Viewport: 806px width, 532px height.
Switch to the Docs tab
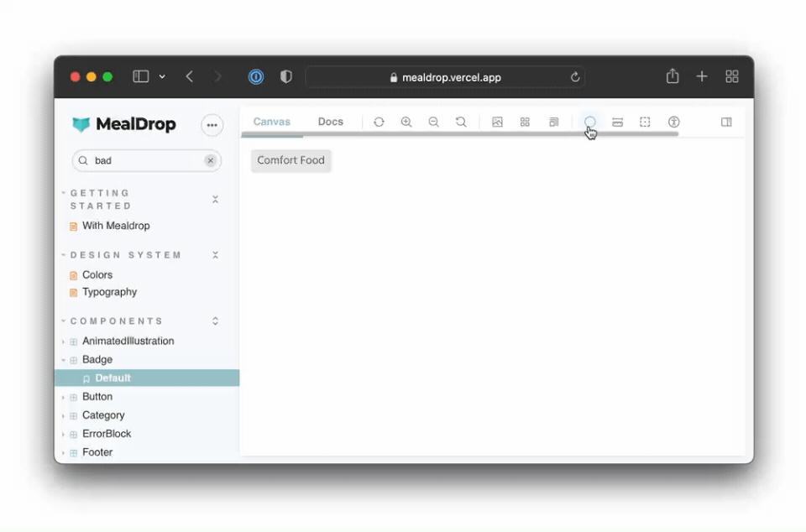tap(331, 122)
